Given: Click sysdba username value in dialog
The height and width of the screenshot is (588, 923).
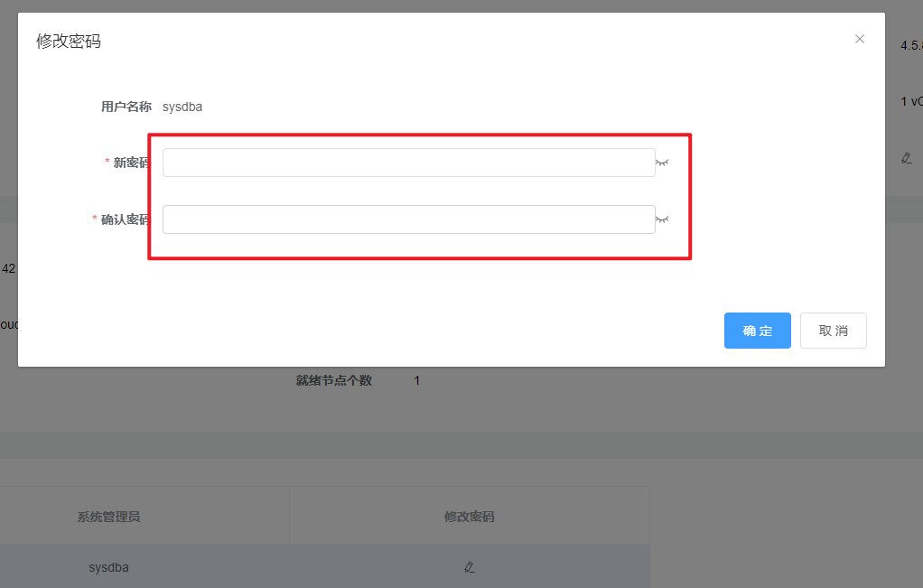Looking at the screenshot, I should click(182, 107).
